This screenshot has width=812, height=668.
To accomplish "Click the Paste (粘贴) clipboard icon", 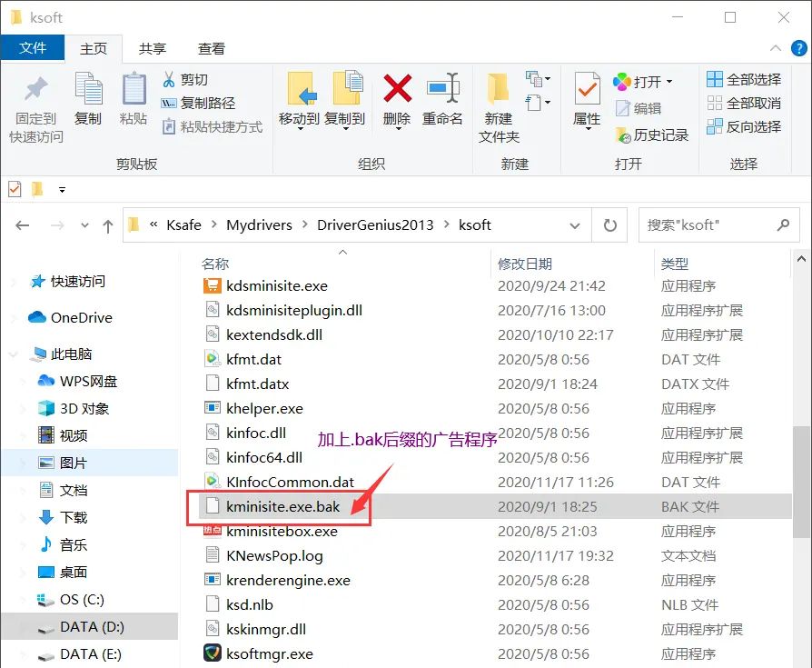I will [134, 90].
